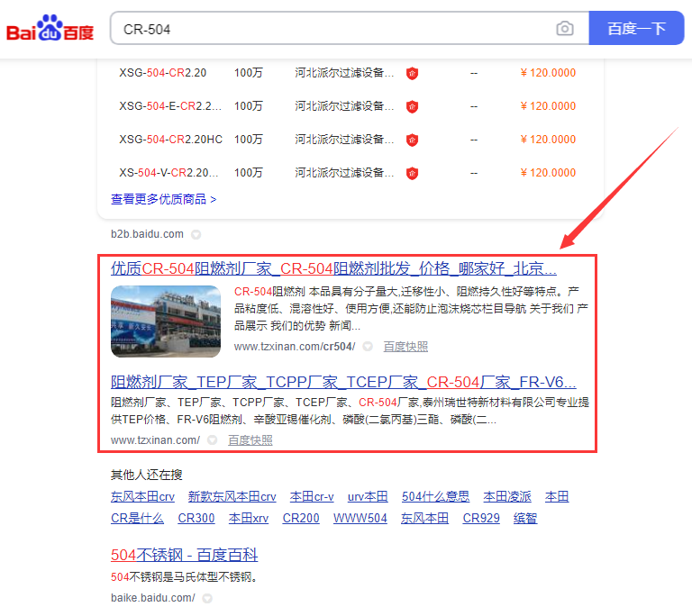Click related search 本田cr-v
This screenshot has height=616, width=692.
point(312,496)
